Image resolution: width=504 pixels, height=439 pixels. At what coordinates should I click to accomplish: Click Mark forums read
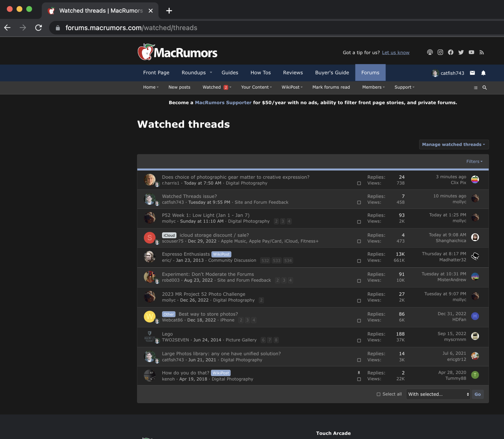[x=331, y=87]
